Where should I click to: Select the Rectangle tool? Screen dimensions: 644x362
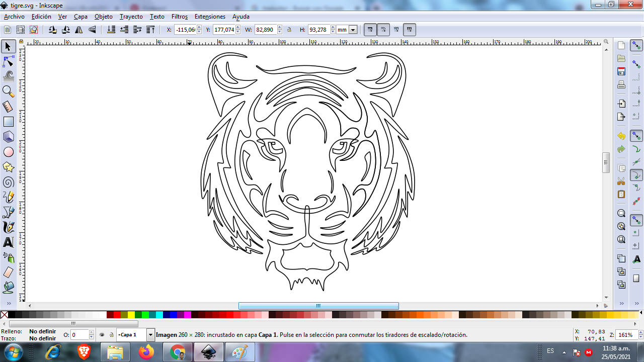click(x=8, y=122)
